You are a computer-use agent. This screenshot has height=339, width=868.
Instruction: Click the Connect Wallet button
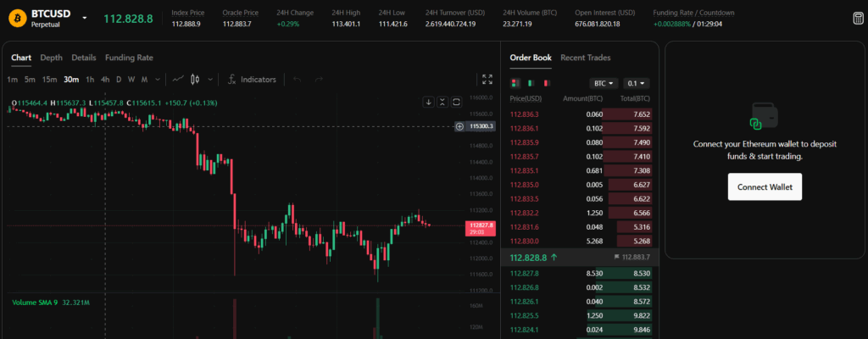tap(765, 187)
